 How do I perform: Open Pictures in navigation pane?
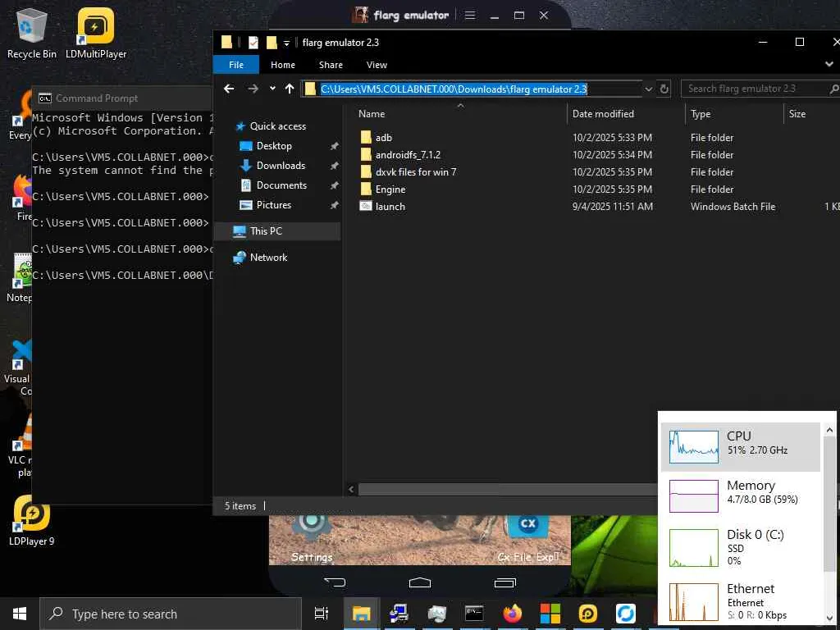coord(273,205)
